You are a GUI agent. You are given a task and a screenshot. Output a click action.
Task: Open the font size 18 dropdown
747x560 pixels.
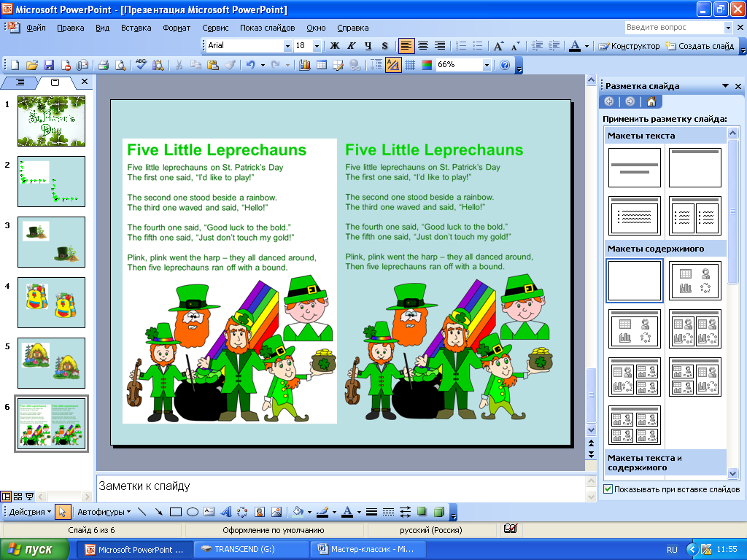317,46
